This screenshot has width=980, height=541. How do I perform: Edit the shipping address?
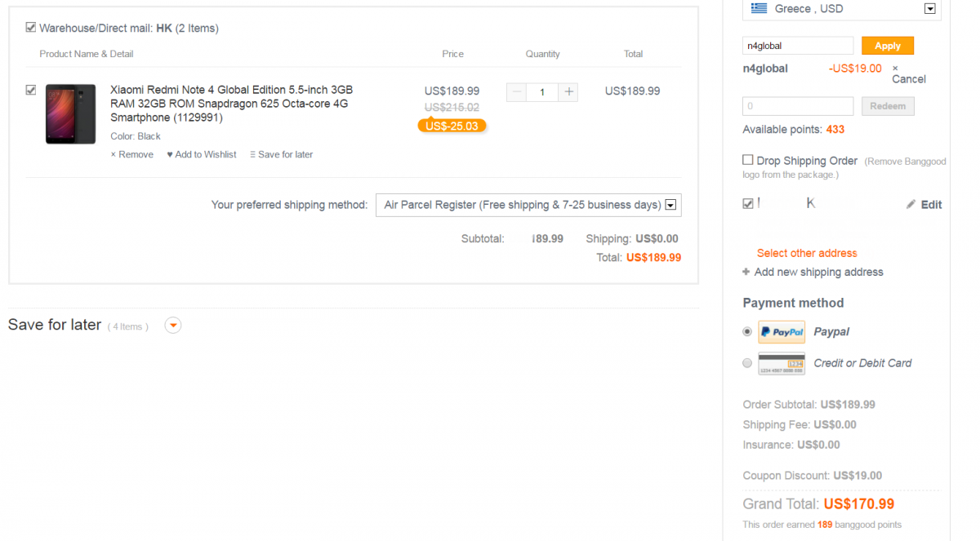point(924,205)
